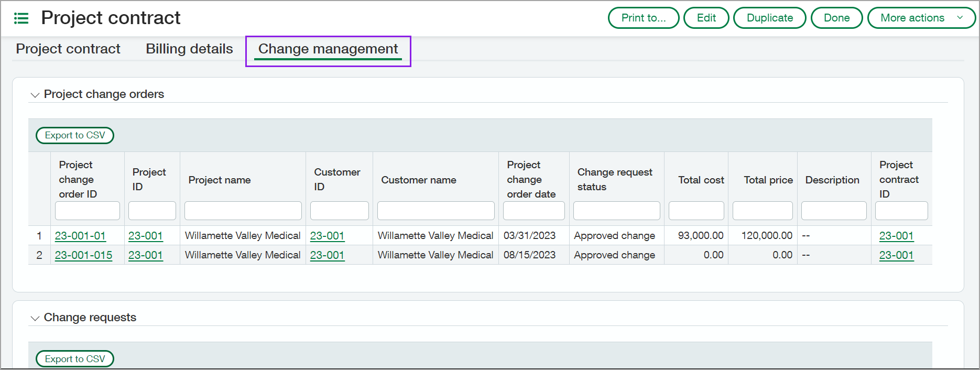
Task: Collapse the Project change orders section
Action: click(35, 95)
